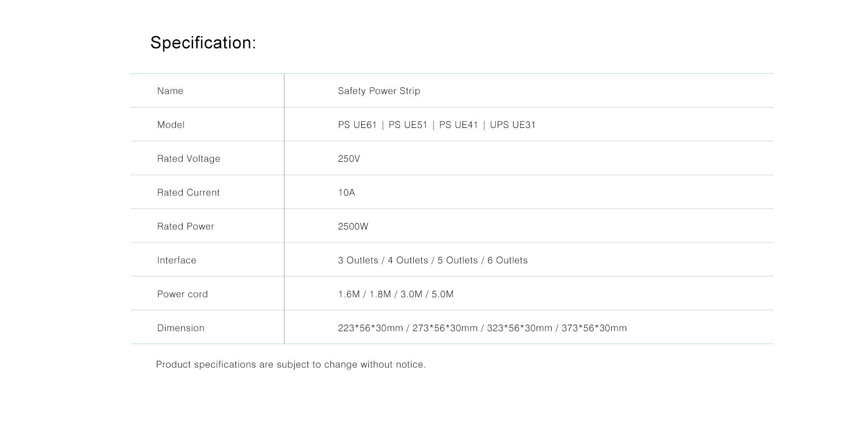This screenshot has height=429, width=868.
Task: Click the 223*56*30mm dimension text
Action: click(x=370, y=328)
